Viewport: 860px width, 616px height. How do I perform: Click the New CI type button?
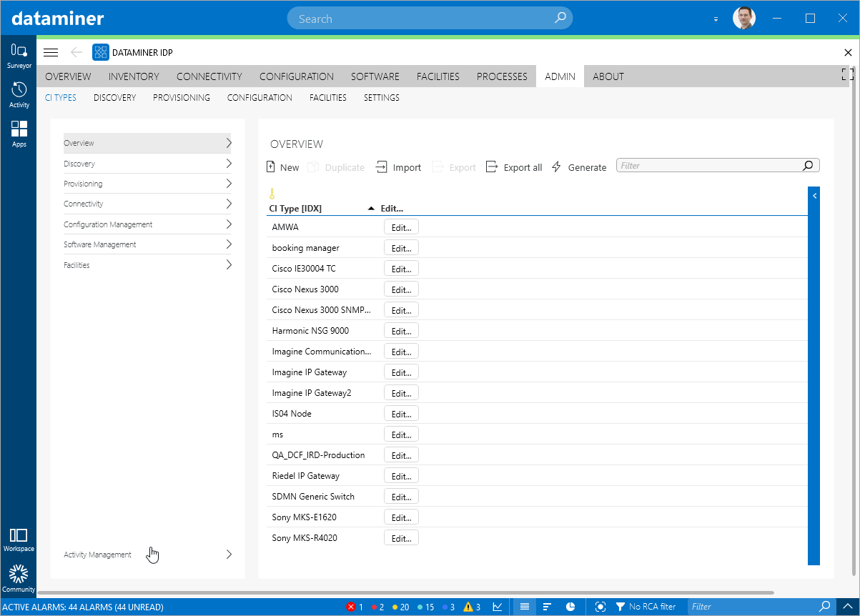[x=282, y=167]
